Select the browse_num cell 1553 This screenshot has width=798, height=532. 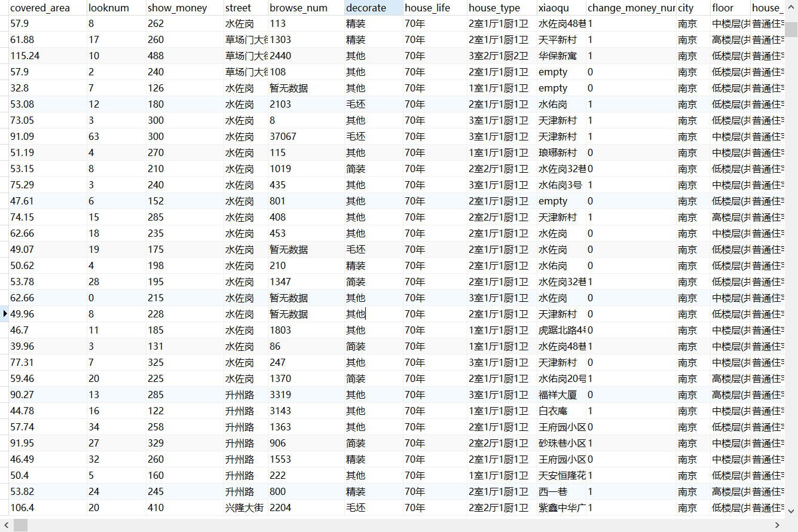click(306, 459)
